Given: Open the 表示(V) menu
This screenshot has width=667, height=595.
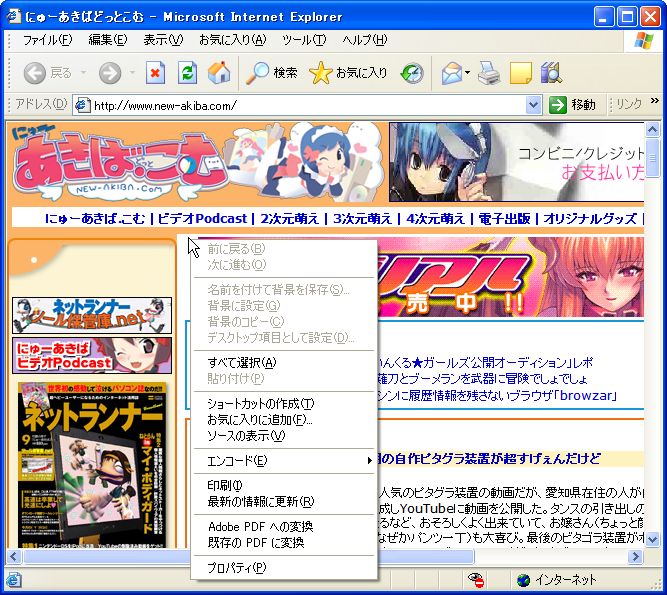Looking at the screenshot, I should [x=163, y=40].
